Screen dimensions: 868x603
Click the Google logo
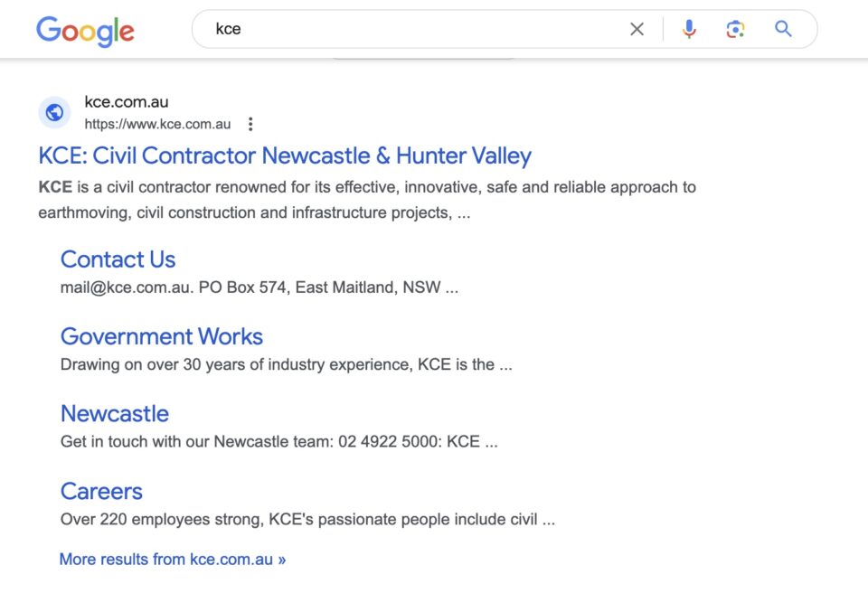[x=85, y=29]
